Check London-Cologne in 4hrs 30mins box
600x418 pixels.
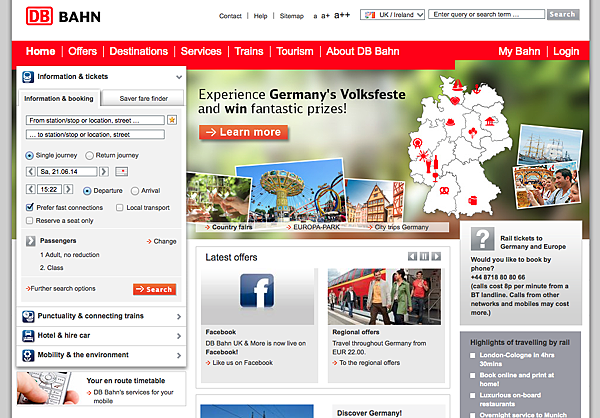473,356
